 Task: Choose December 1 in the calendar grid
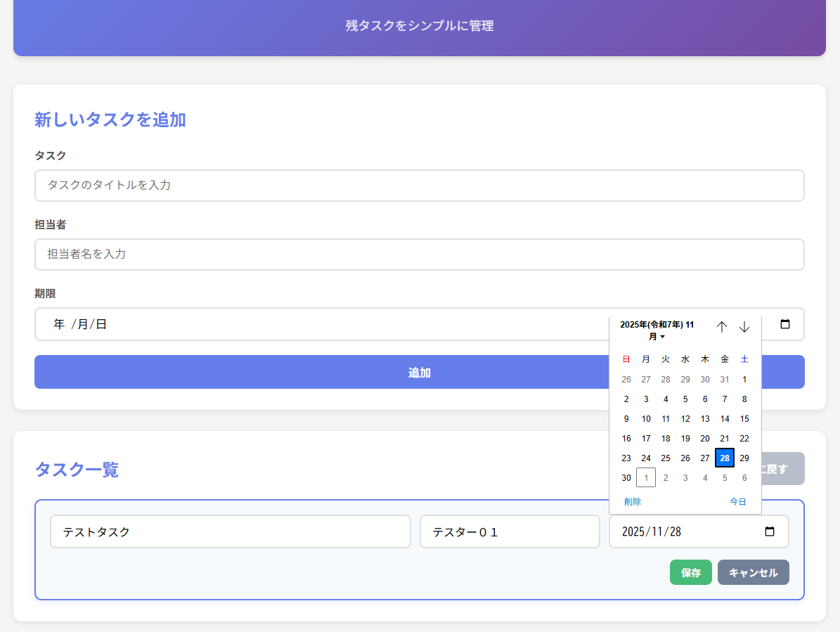coord(646,477)
